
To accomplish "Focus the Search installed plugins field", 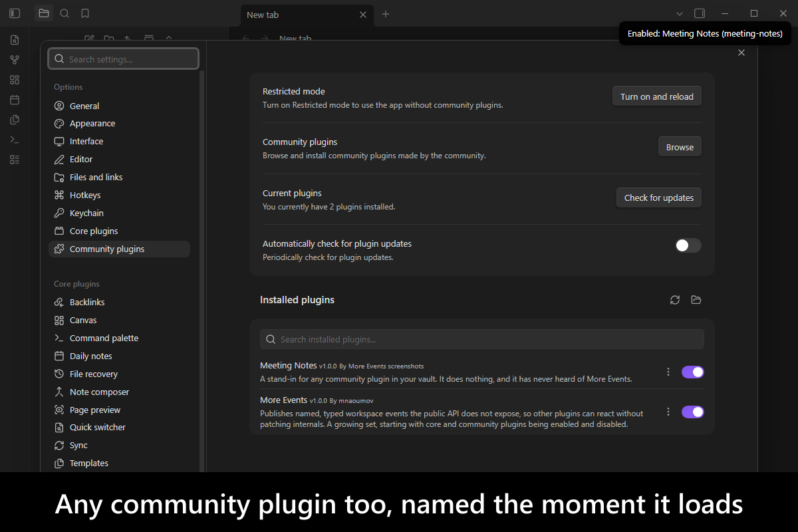I will pos(482,339).
